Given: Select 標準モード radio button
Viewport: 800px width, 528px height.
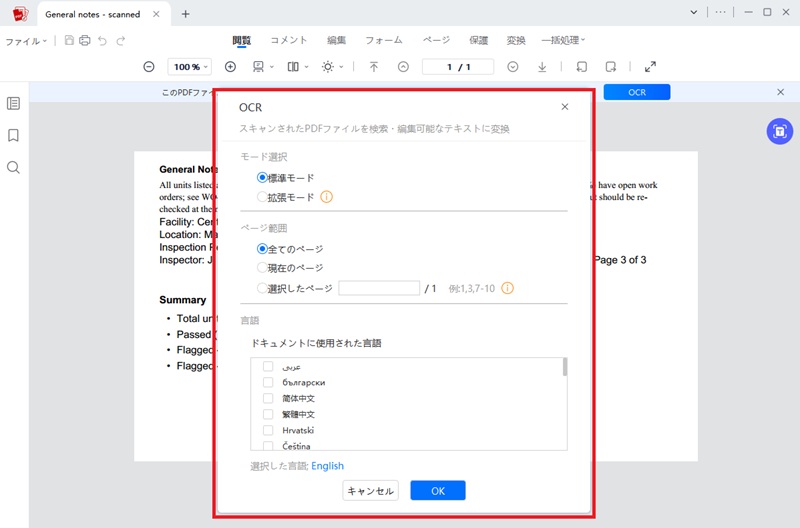Looking at the screenshot, I should (262, 178).
